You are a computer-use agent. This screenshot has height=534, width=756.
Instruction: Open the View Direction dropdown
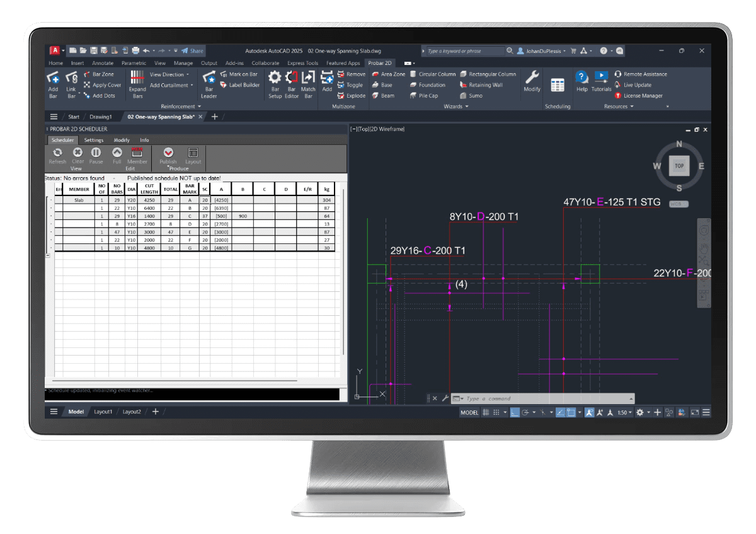point(169,74)
